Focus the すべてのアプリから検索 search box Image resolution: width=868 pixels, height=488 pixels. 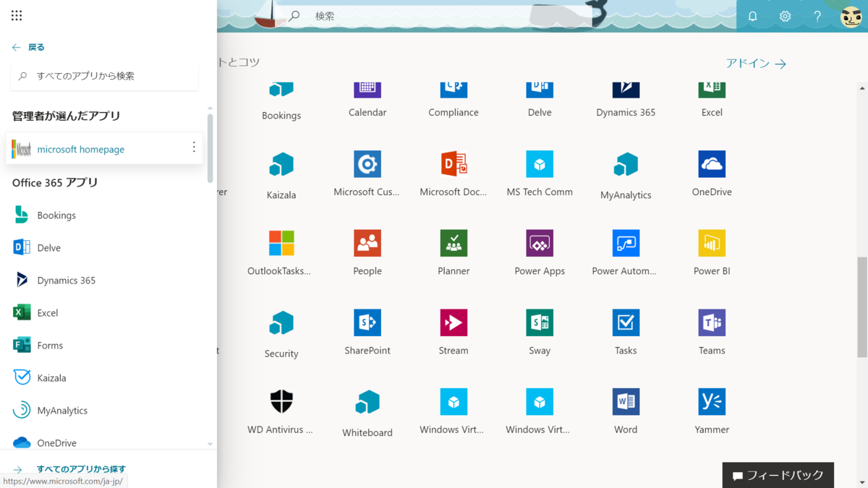104,76
